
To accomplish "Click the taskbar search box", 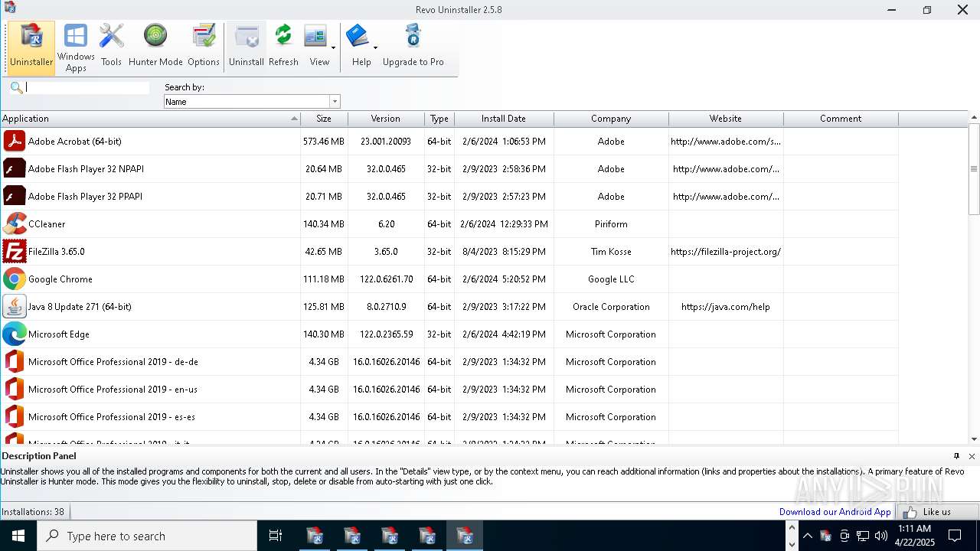I will pos(147,536).
